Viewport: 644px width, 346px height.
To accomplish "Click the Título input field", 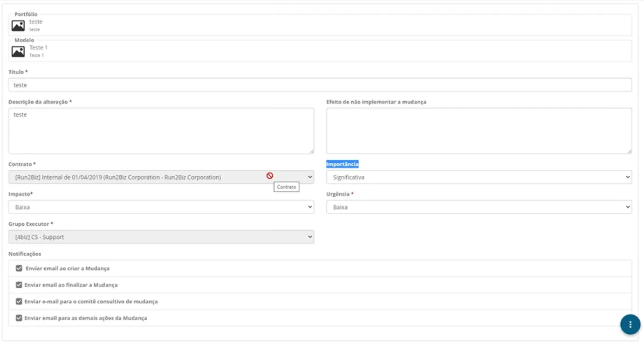I will point(320,85).
